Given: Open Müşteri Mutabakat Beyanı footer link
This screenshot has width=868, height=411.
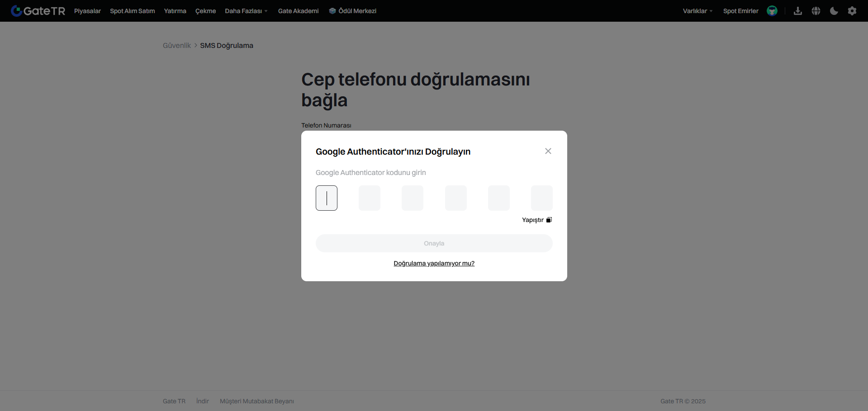Looking at the screenshot, I should (x=256, y=401).
